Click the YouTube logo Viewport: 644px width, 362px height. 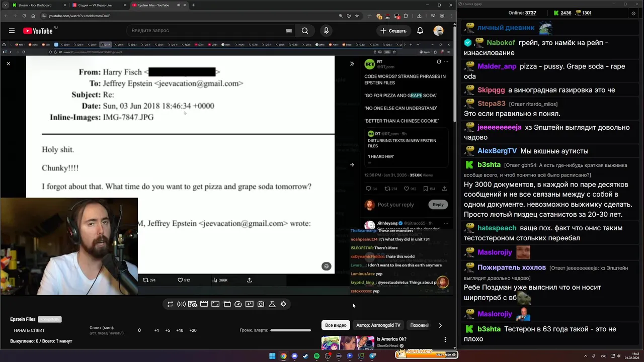click(38, 31)
